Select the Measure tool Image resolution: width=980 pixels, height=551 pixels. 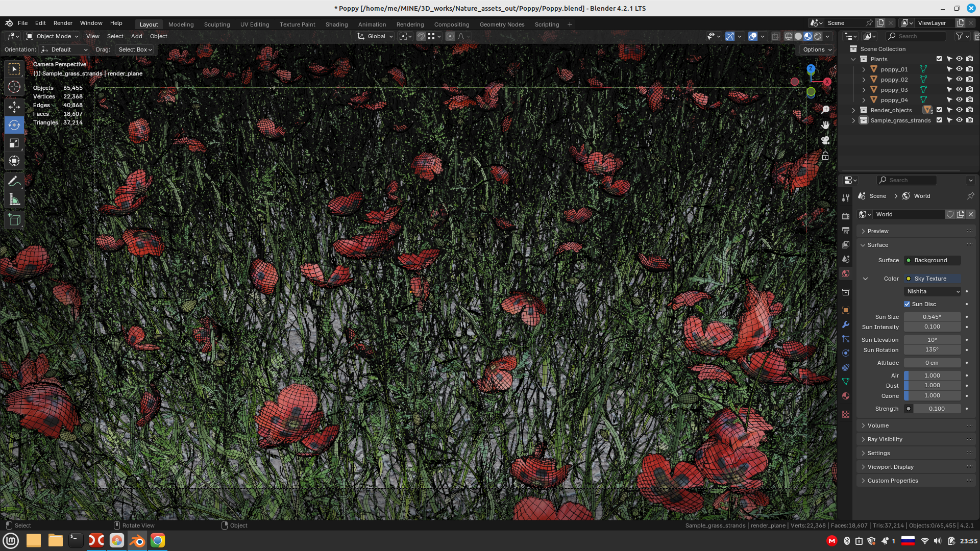(x=14, y=200)
